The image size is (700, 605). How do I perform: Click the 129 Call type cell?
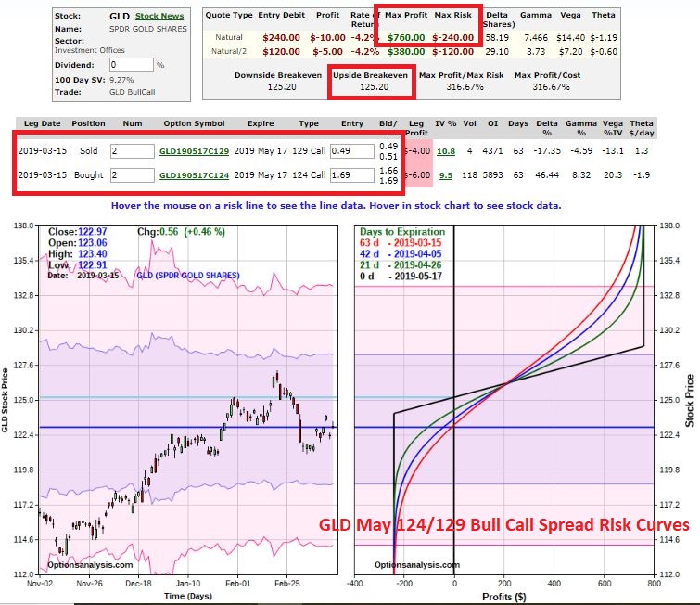tap(309, 151)
